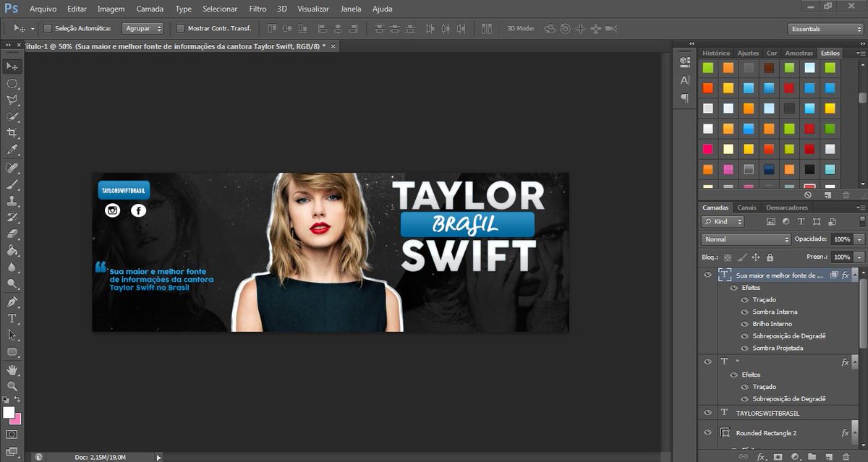Click the pink background color swatch
The height and width of the screenshot is (462, 868).
(17, 419)
